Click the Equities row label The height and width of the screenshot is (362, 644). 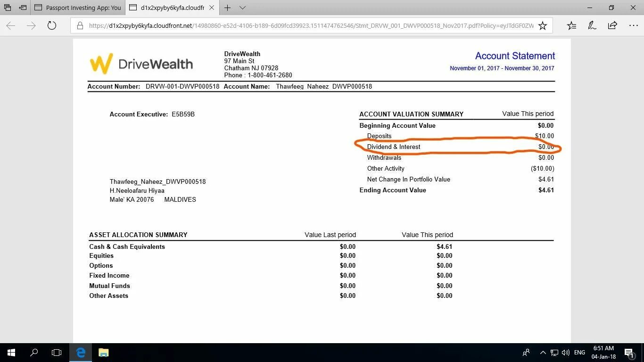pyautogui.click(x=101, y=255)
